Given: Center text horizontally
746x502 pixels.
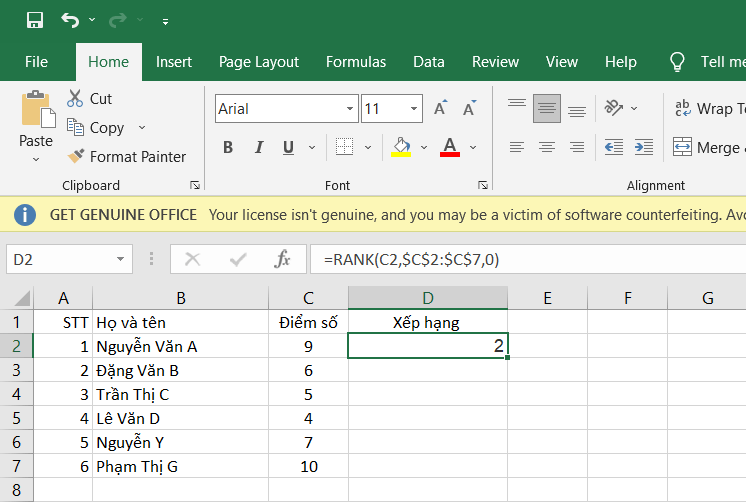Looking at the screenshot, I should pos(547,148).
